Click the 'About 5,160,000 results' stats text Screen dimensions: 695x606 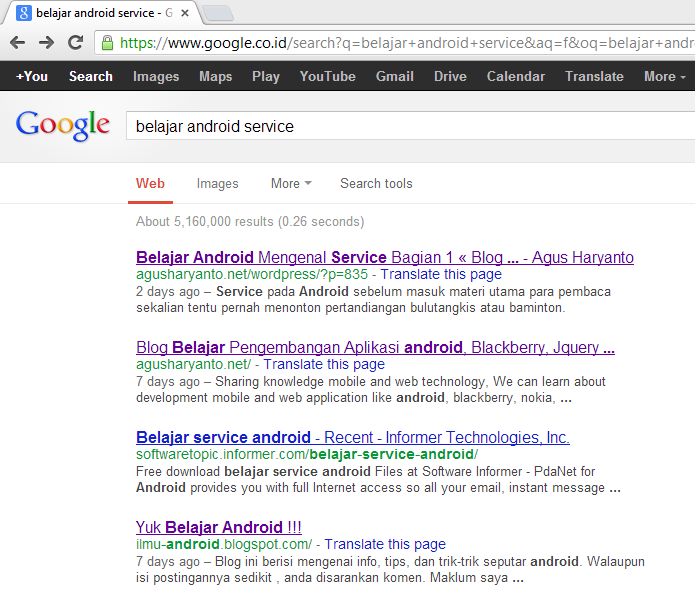(250, 221)
